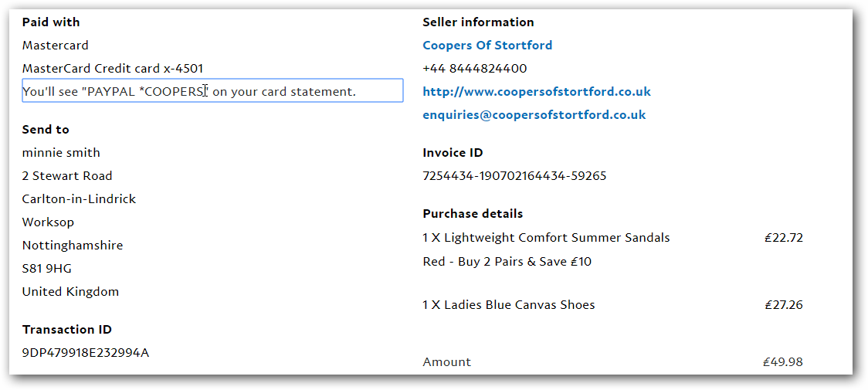Click the Seller information heading
This screenshot has height=390, width=868.
click(x=478, y=22)
